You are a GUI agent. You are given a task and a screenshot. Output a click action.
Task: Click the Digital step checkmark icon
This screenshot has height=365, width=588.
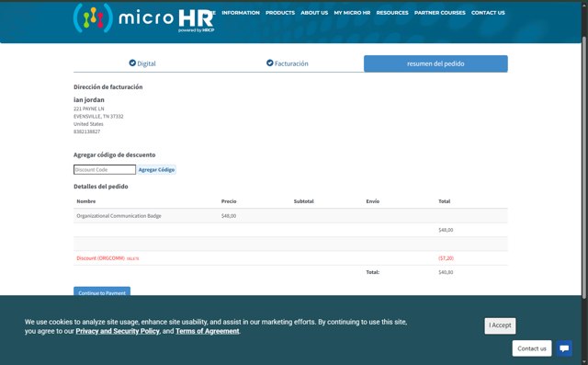132,63
